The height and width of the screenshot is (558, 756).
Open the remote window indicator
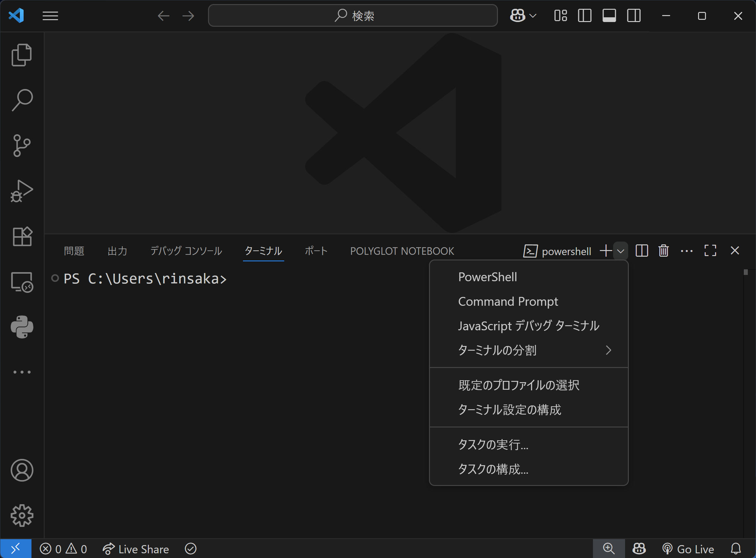click(15, 549)
